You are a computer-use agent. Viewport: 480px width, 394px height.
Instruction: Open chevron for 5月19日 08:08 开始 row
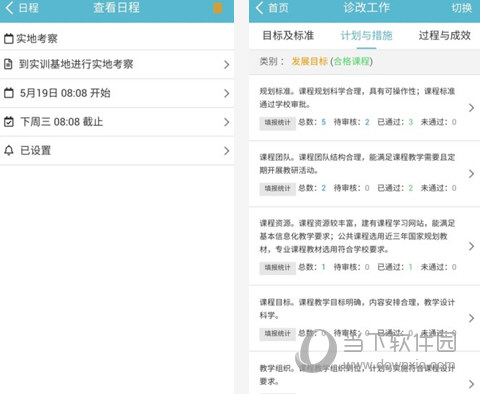(x=227, y=93)
